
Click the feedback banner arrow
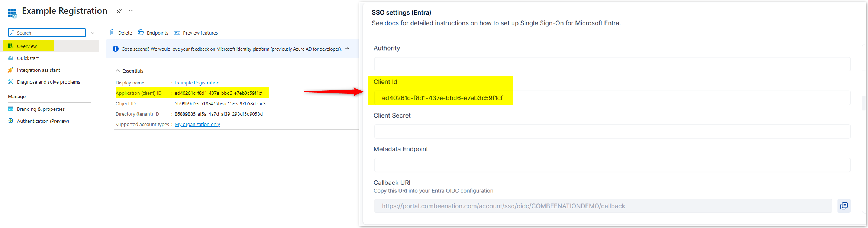click(x=347, y=49)
